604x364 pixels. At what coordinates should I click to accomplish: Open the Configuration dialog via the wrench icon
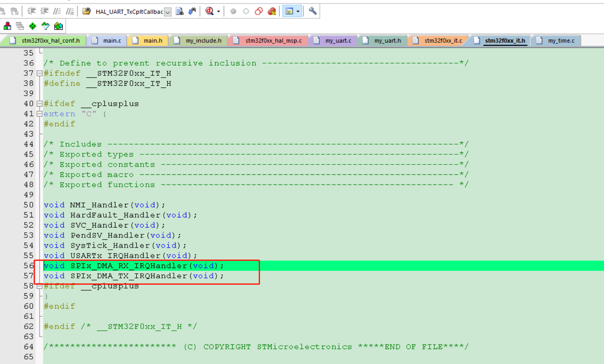312,11
